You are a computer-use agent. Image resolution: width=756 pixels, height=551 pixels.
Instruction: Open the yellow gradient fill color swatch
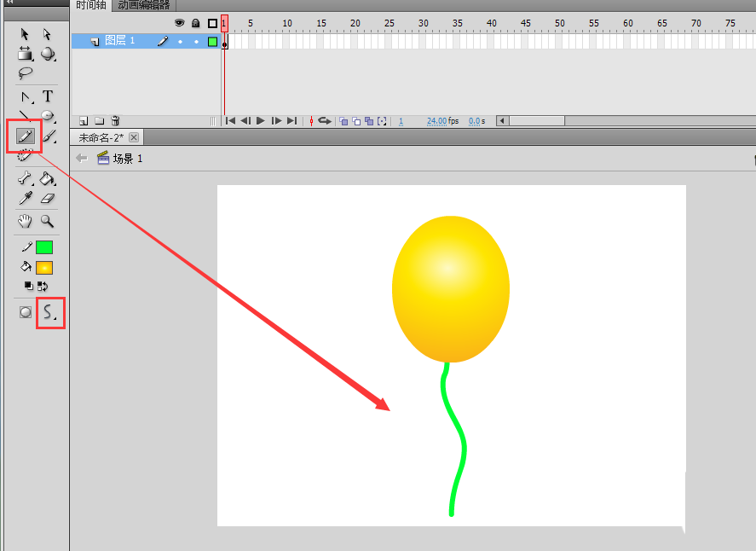tap(44, 267)
